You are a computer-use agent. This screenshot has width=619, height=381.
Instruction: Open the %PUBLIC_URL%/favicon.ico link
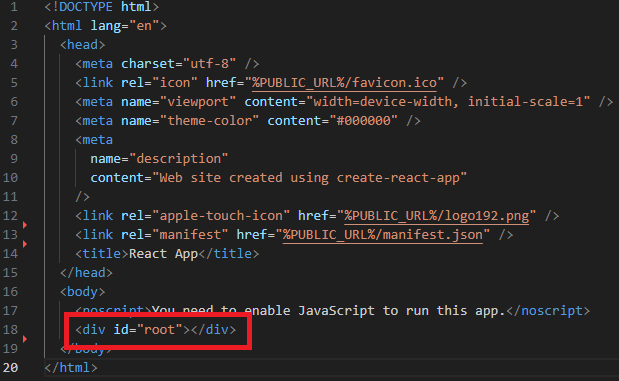coord(344,83)
